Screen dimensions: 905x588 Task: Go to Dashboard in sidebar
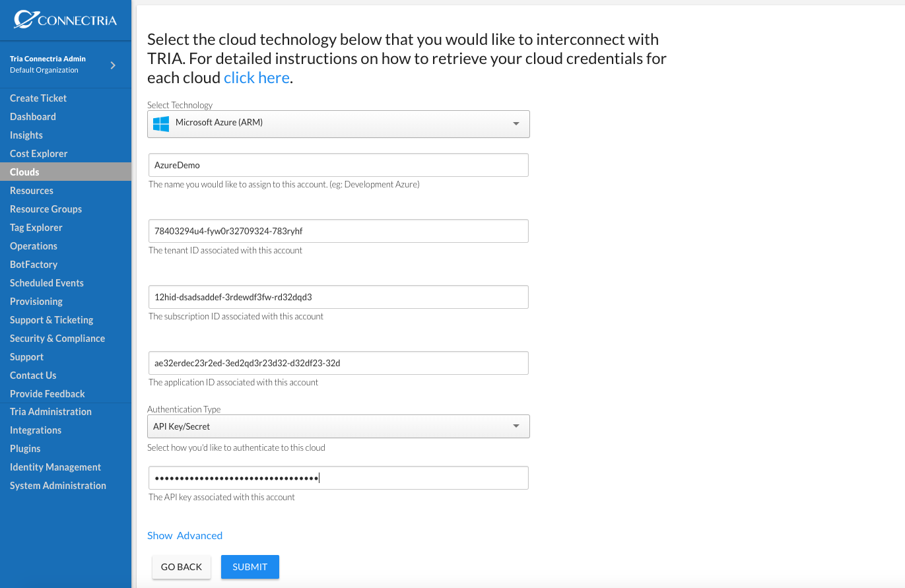coord(33,117)
